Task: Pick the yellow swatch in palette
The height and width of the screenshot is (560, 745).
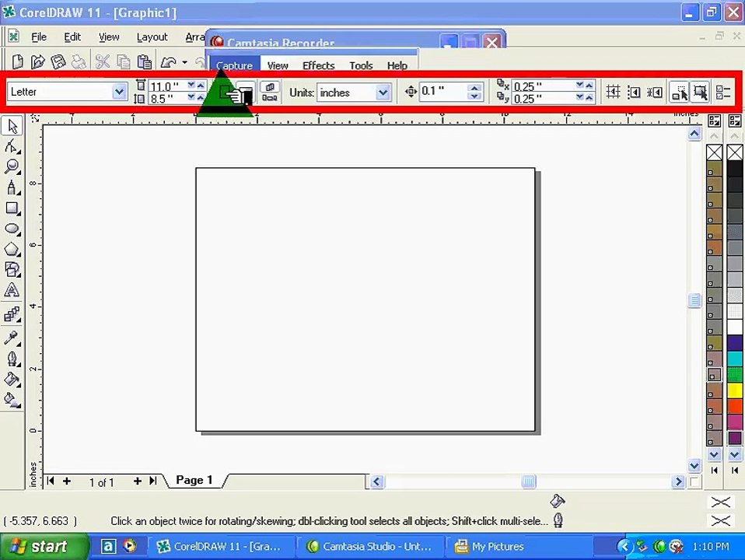Action: [735, 390]
